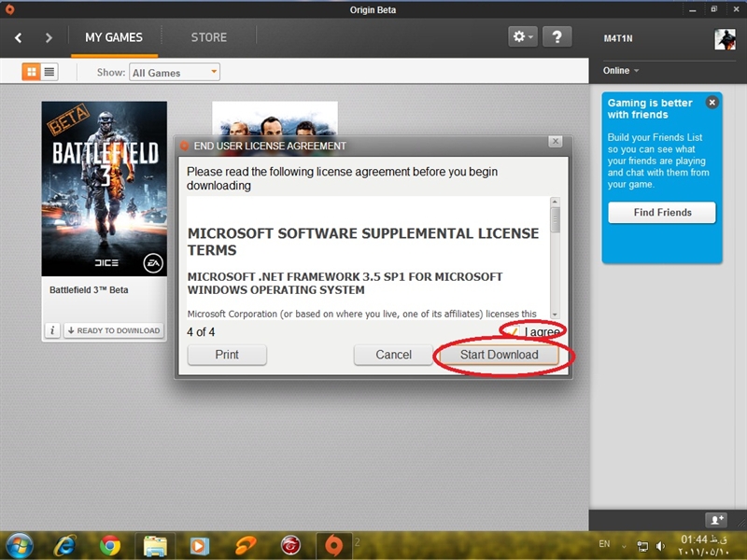
Task: Open Google Chrome from the taskbar
Action: [x=110, y=544]
